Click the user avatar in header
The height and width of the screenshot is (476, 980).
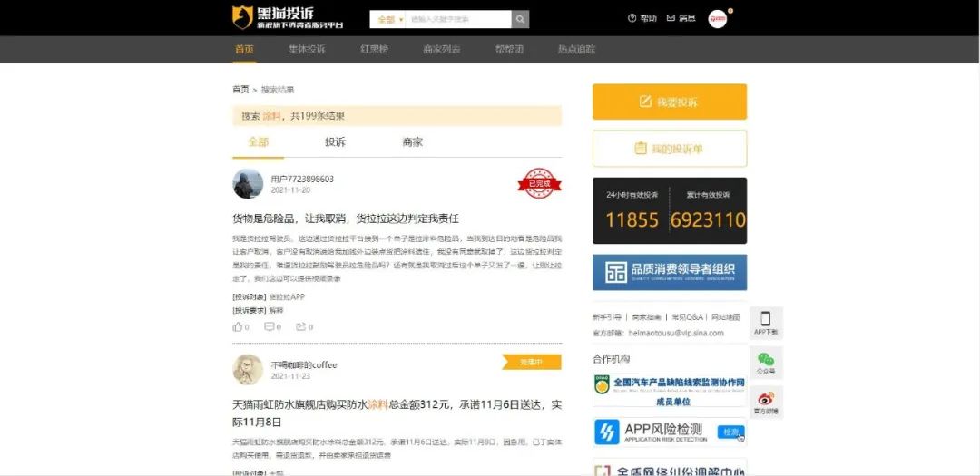[x=718, y=19]
